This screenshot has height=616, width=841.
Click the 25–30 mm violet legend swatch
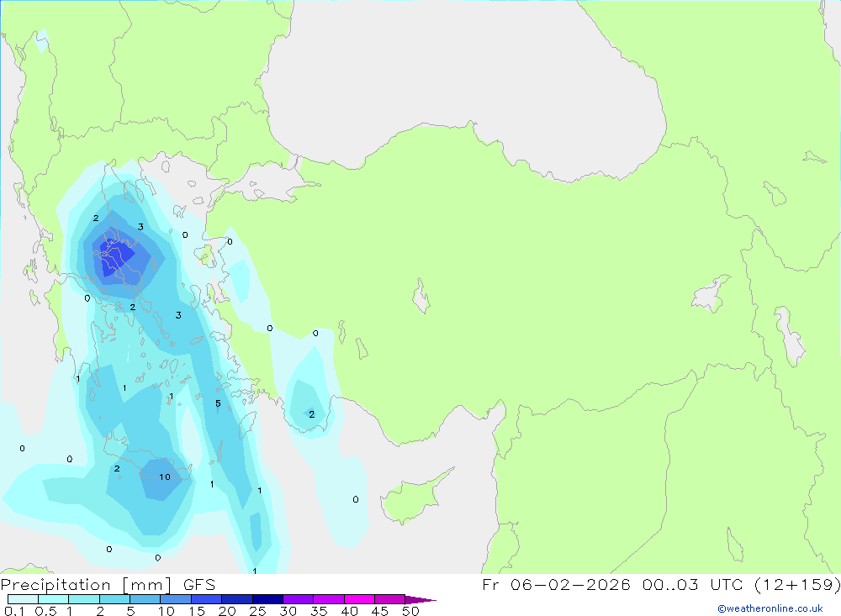pos(267,599)
